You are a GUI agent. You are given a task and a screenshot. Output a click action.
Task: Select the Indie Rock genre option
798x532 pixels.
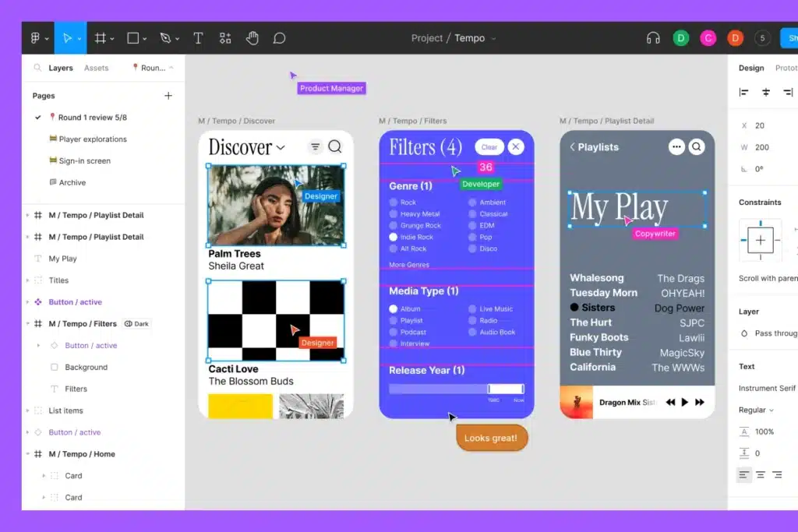click(x=411, y=237)
